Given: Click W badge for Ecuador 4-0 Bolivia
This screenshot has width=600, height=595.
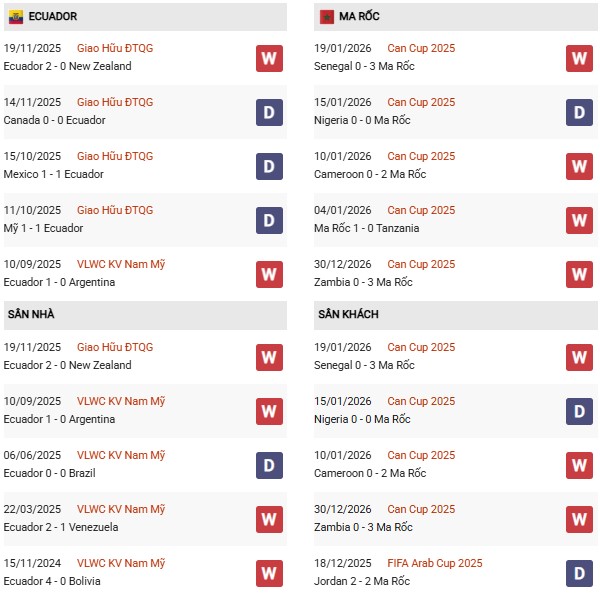Looking at the screenshot, I should [269, 573].
